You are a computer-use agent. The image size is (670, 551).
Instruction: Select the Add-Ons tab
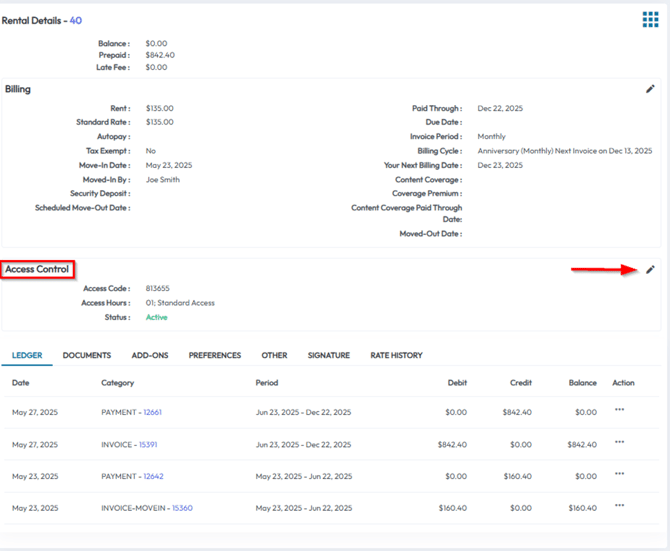tap(149, 355)
